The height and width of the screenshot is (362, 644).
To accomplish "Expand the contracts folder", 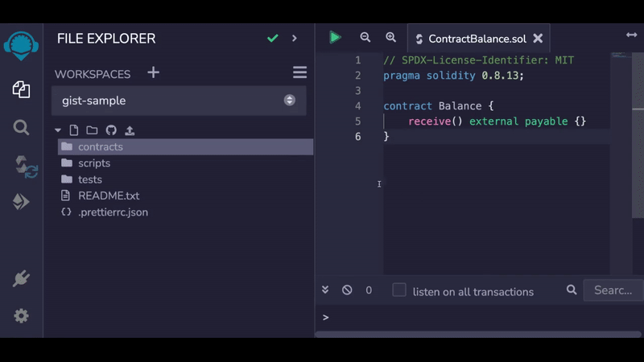I will point(101,147).
